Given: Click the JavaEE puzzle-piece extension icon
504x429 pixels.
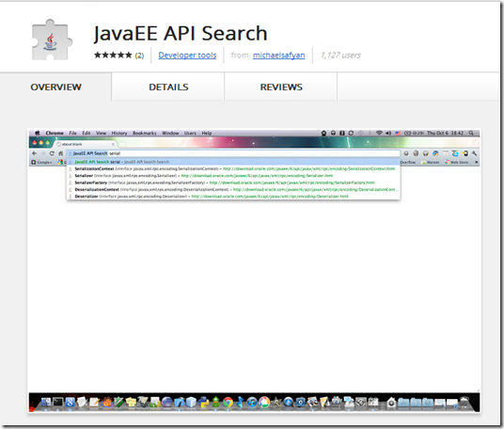Looking at the screenshot, I should 52,40.
